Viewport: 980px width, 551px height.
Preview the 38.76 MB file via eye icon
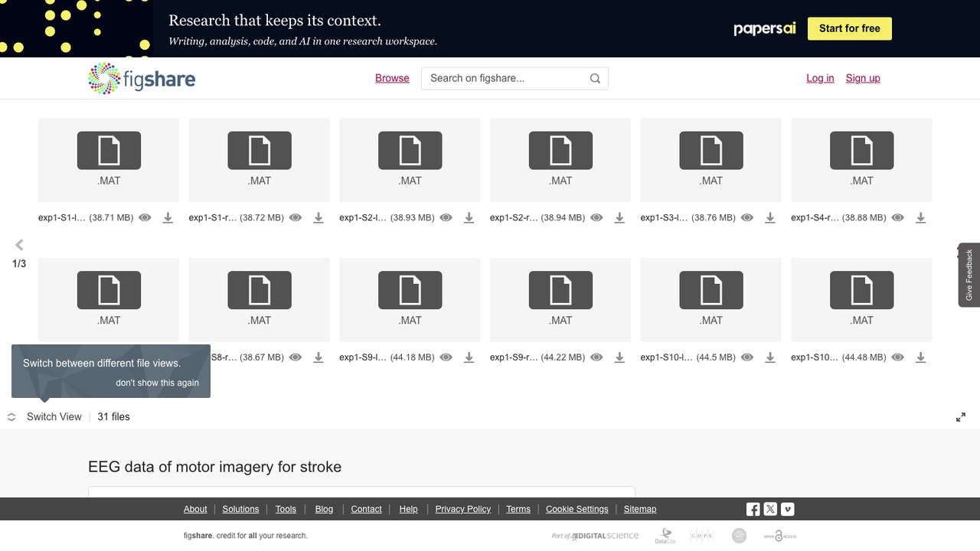747,218
